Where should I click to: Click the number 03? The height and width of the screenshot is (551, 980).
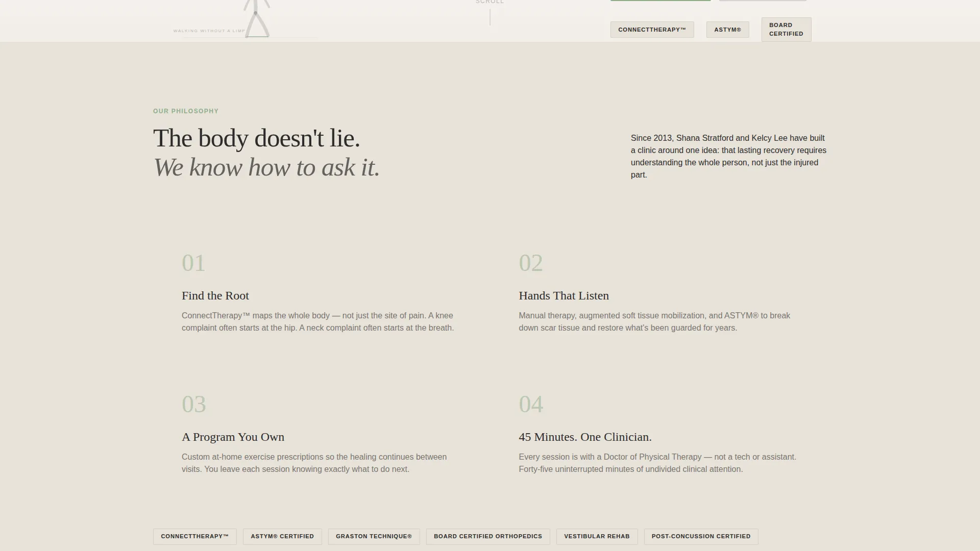194,405
